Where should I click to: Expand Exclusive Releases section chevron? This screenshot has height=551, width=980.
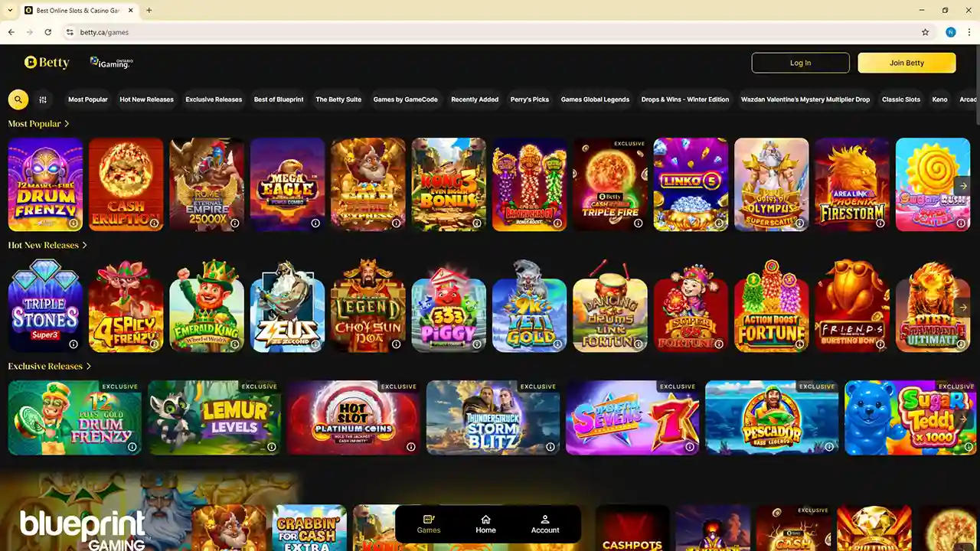point(89,366)
